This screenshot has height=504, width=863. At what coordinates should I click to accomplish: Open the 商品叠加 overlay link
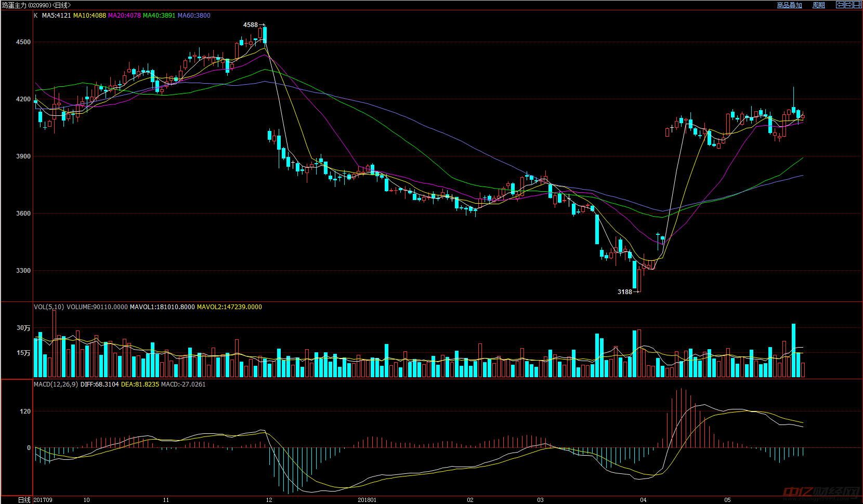coord(789,5)
